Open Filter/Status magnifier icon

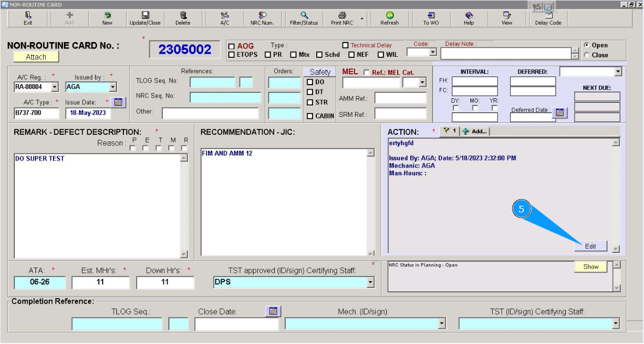click(x=304, y=16)
